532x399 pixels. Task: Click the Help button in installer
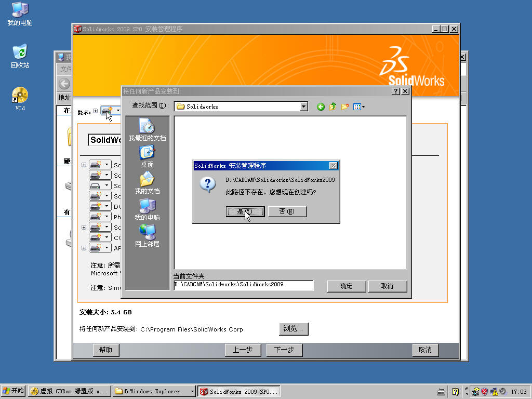(x=106, y=350)
